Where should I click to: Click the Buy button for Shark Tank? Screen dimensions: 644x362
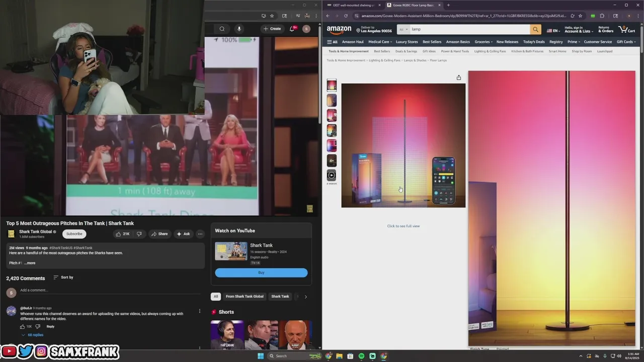261,273
